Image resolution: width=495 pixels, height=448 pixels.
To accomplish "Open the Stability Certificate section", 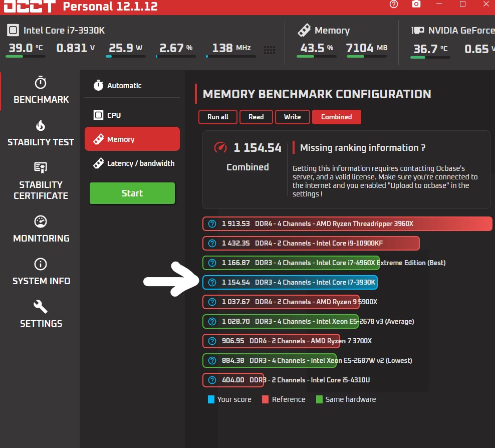I will 41,181.
